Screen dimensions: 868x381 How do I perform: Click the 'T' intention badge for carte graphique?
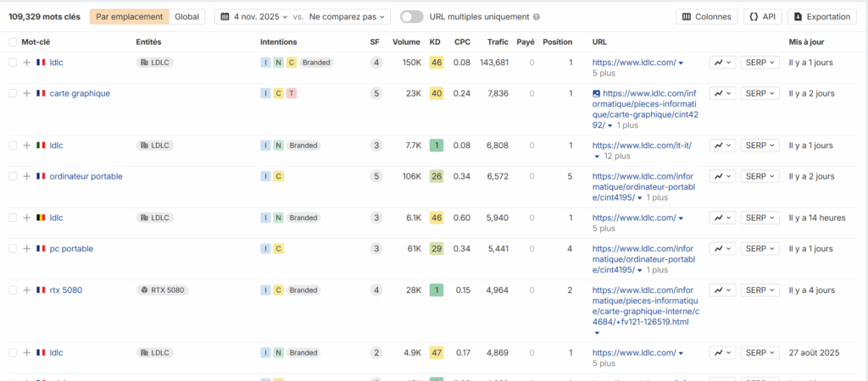coord(292,93)
